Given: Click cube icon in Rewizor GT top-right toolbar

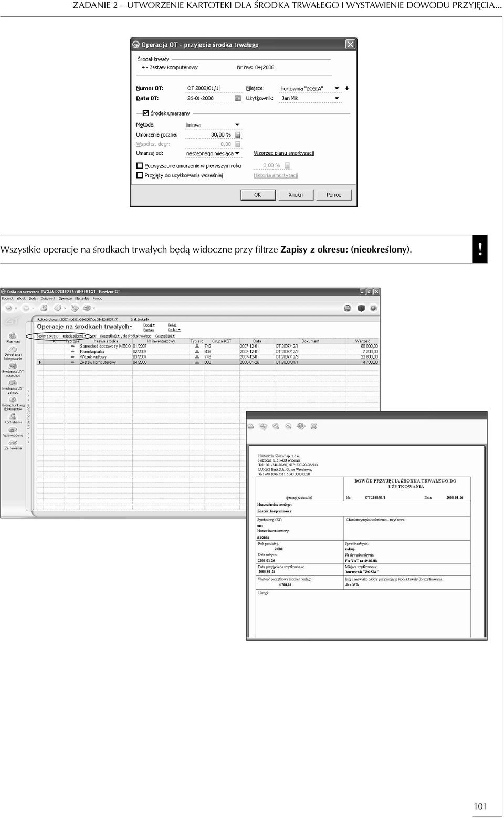Looking at the screenshot, I should (x=361, y=308).
